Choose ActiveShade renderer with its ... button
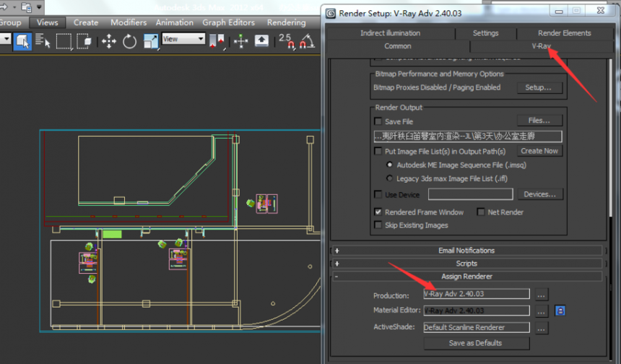 pyautogui.click(x=542, y=328)
